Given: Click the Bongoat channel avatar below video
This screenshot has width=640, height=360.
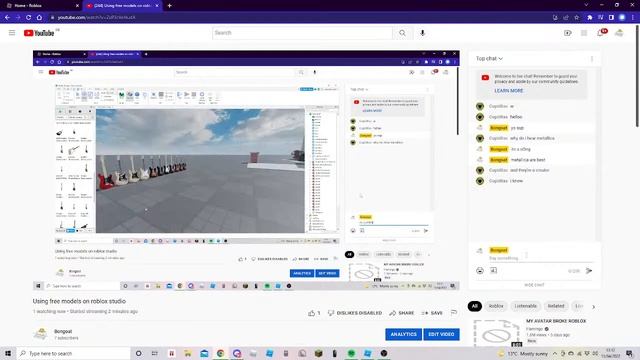Looking at the screenshot, I should (x=41, y=334).
